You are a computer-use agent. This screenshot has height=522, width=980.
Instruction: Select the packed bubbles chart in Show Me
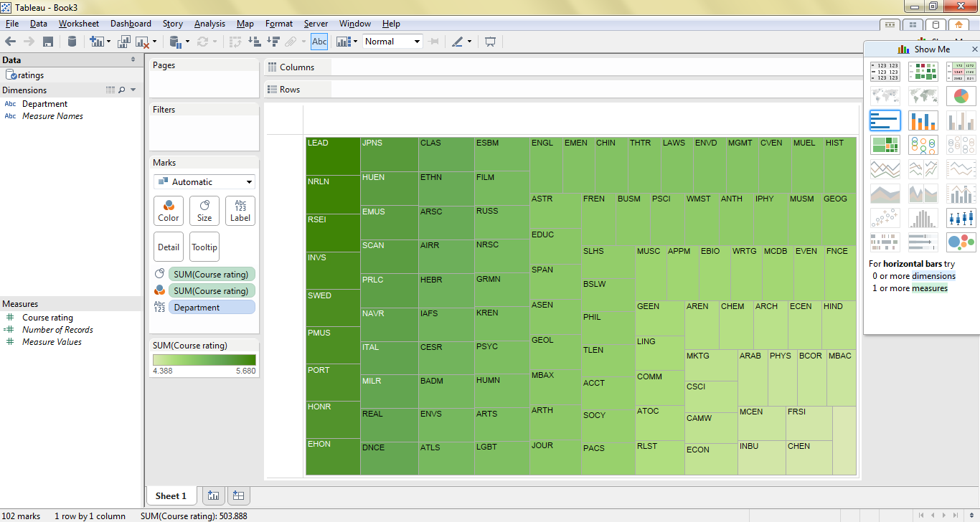click(x=961, y=242)
